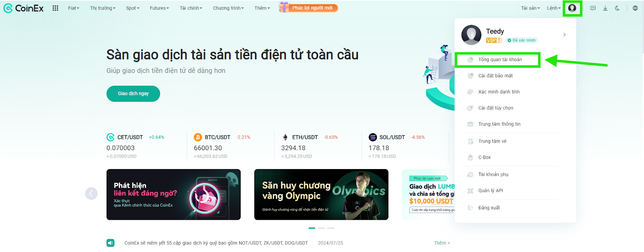Open the Thêm > announcements link
The height and width of the screenshot is (252, 644).
(x=442, y=243)
